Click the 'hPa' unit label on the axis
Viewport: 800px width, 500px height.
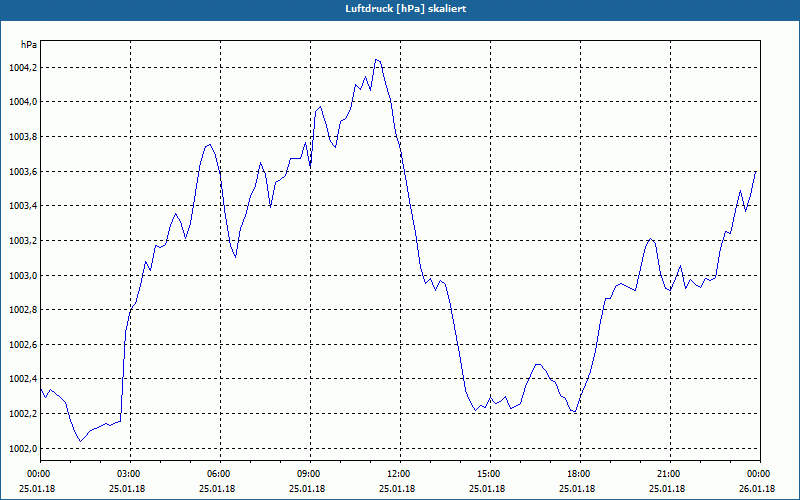click(29, 45)
